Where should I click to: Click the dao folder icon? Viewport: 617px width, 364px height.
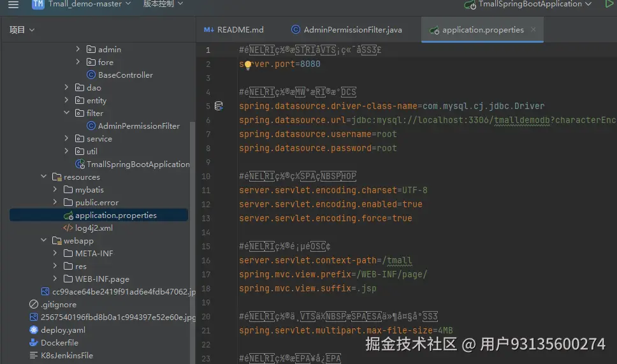point(80,87)
